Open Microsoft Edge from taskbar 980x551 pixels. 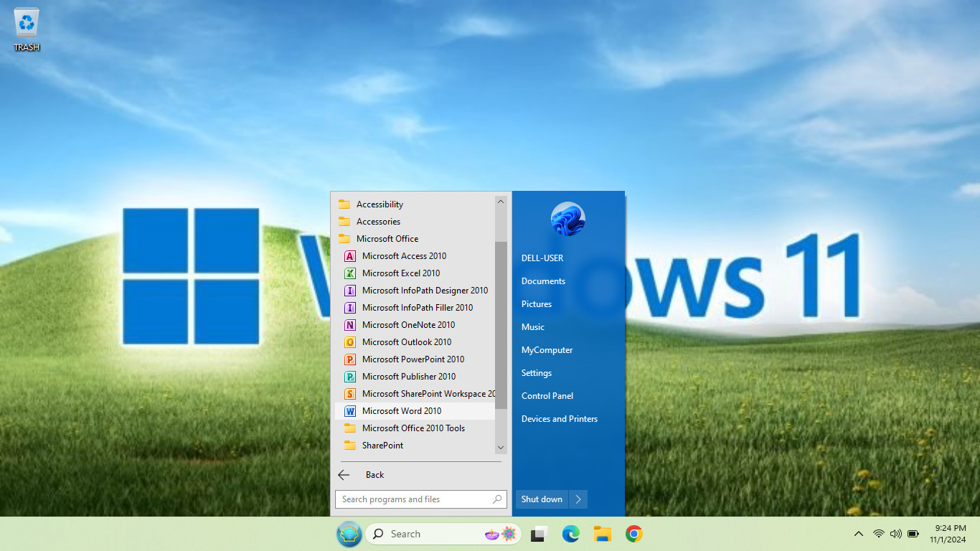click(571, 534)
